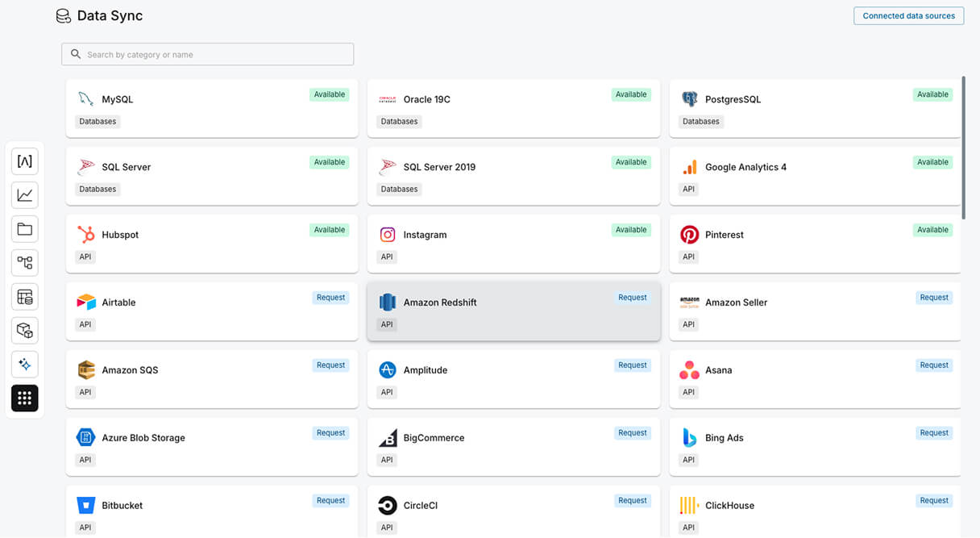The width and height of the screenshot is (980, 538).
Task: Open the cube package icon in sidebar
Action: (25, 331)
